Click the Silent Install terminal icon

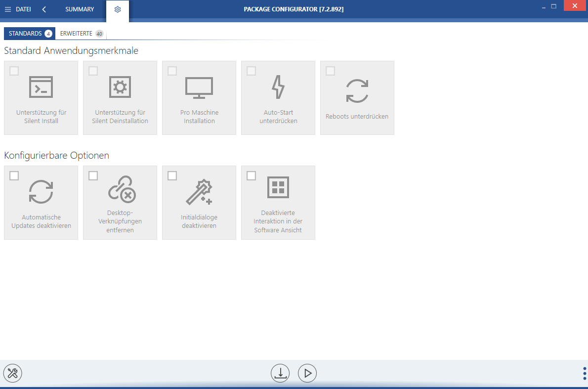click(x=41, y=87)
